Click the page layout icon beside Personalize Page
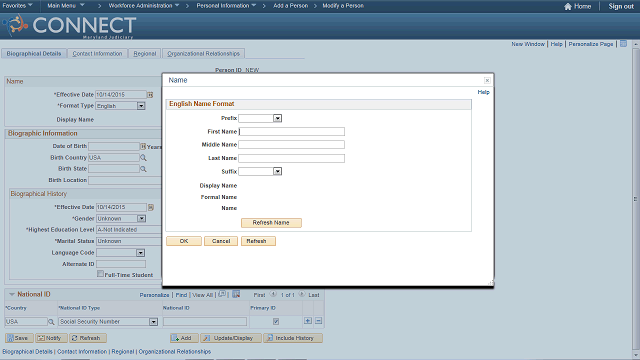This screenshot has height=360, width=640. 623,44
